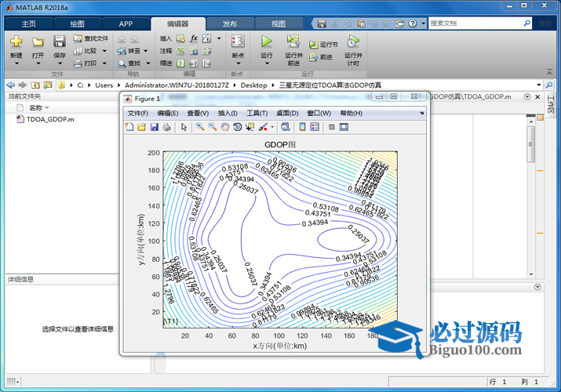
Task: Click the 查找文件 button
Action: point(91,38)
